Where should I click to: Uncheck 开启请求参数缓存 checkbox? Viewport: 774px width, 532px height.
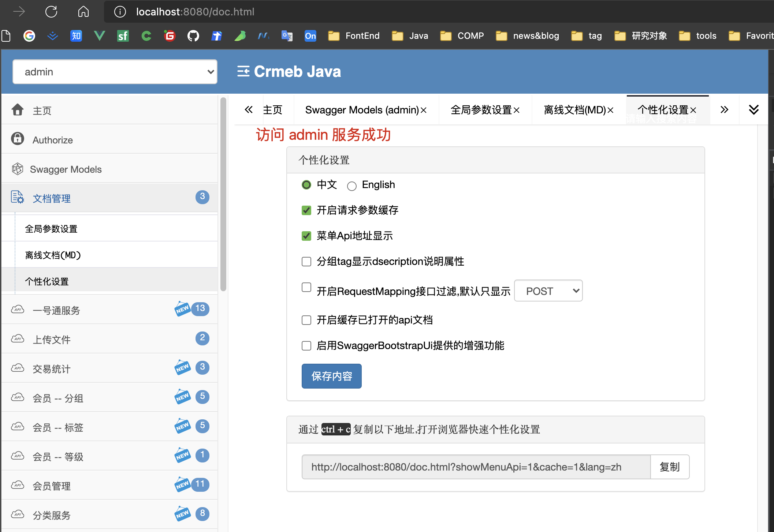click(x=306, y=210)
